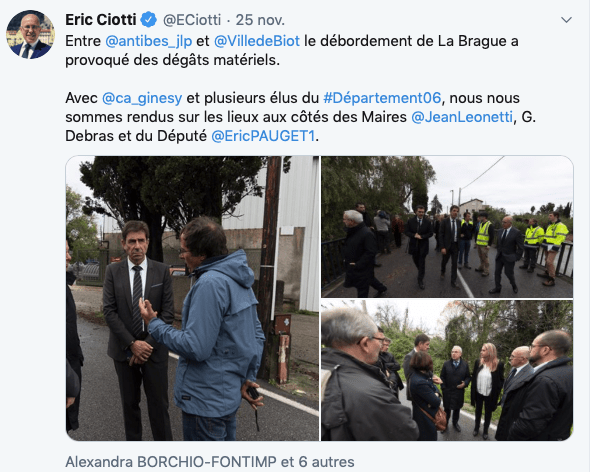
Task: Open the Eric Ciotti display name
Action: tap(101, 20)
